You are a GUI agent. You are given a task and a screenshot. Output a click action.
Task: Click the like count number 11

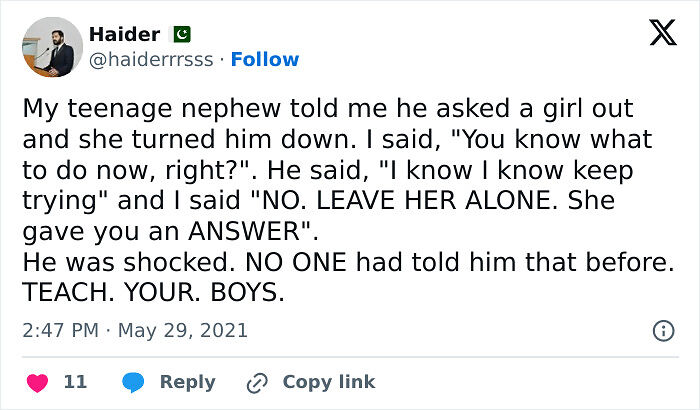(x=75, y=382)
